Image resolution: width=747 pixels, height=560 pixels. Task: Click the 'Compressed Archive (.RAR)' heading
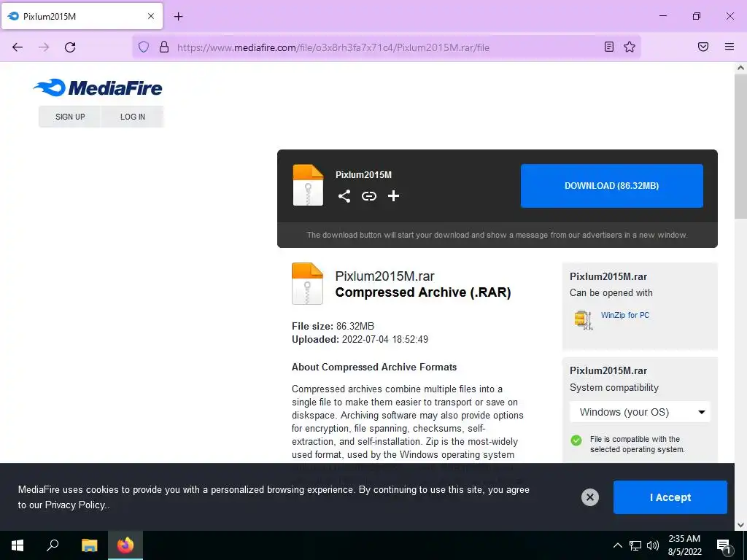coord(423,292)
